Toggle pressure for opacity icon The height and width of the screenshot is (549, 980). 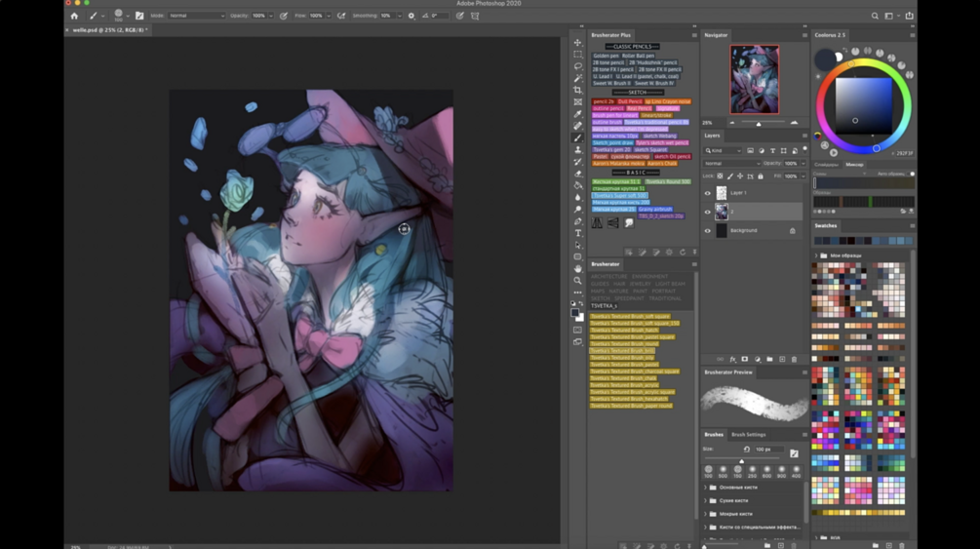(283, 16)
